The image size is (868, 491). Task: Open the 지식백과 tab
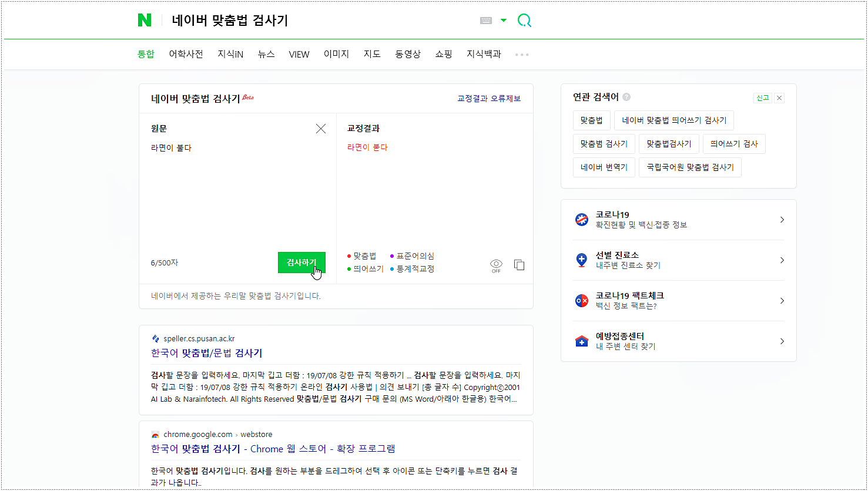tap(484, 54)
